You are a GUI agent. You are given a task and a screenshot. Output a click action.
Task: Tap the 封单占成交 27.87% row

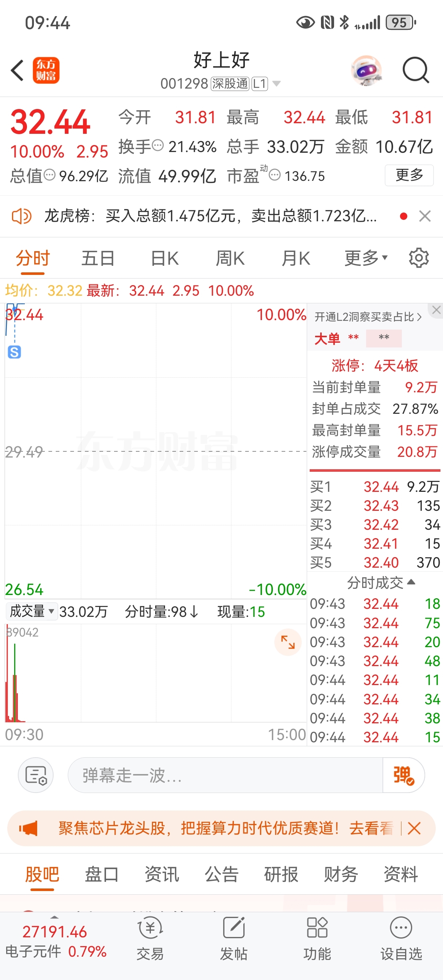point(375,409)
